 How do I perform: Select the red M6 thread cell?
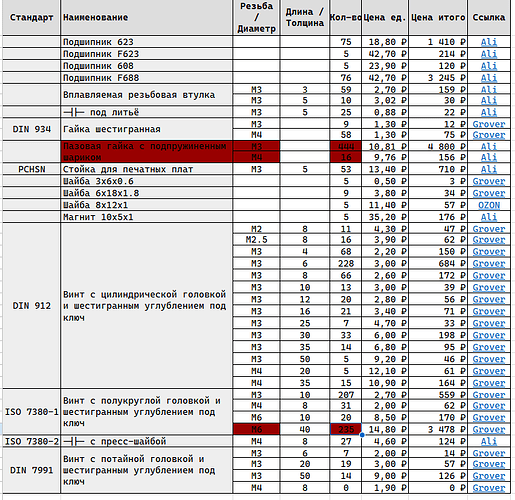tap(256, 429)
